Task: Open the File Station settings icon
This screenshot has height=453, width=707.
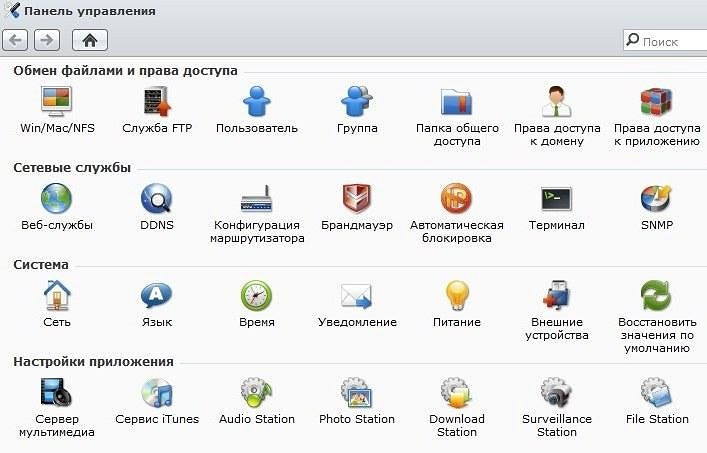Action: 656,392
